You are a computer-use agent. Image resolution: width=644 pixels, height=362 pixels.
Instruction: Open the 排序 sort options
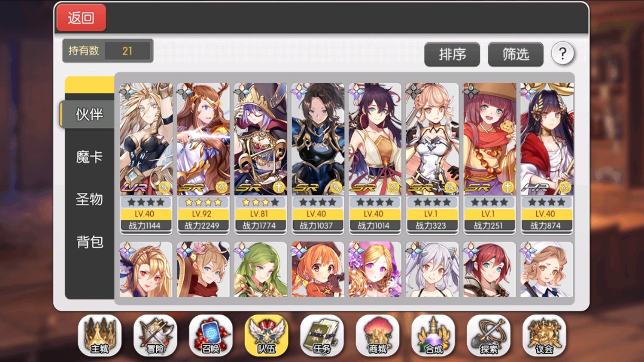tap(452, 54)
